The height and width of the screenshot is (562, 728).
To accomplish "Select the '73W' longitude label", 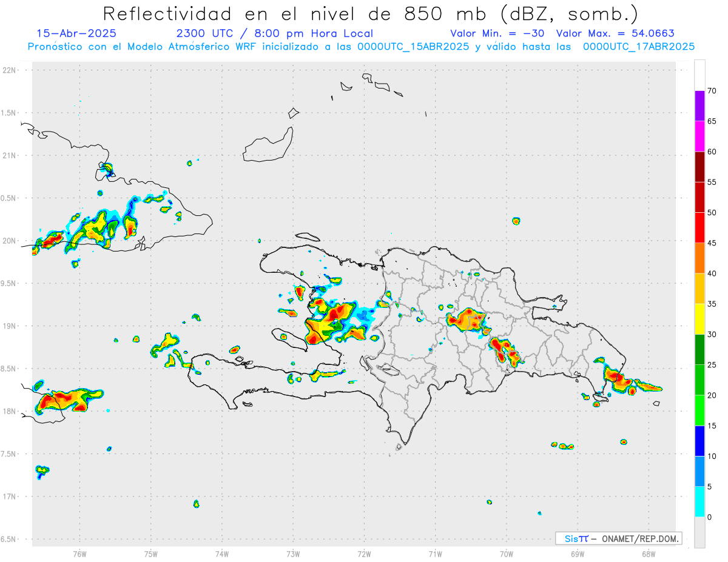I will tap(293, 554).
